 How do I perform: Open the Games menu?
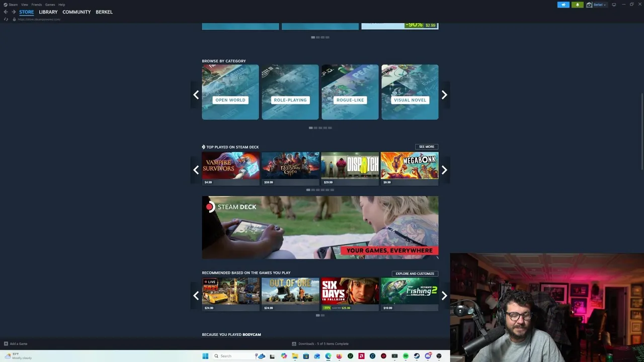click(50, 5)
